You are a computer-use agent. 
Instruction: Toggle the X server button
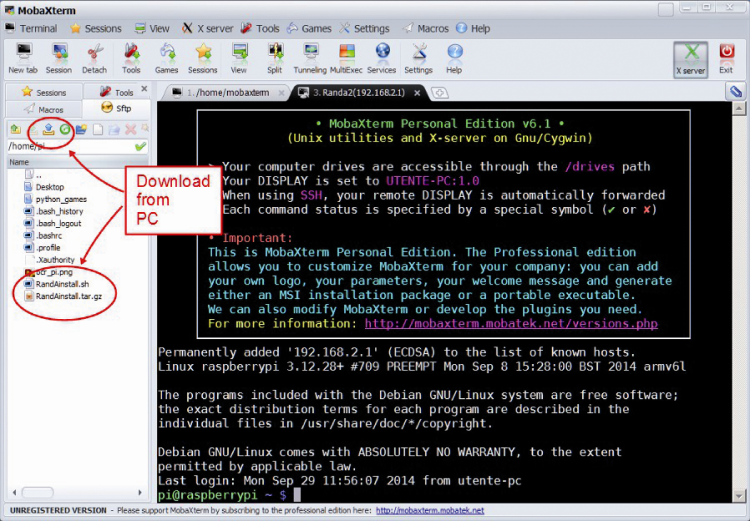coord(690,59)
